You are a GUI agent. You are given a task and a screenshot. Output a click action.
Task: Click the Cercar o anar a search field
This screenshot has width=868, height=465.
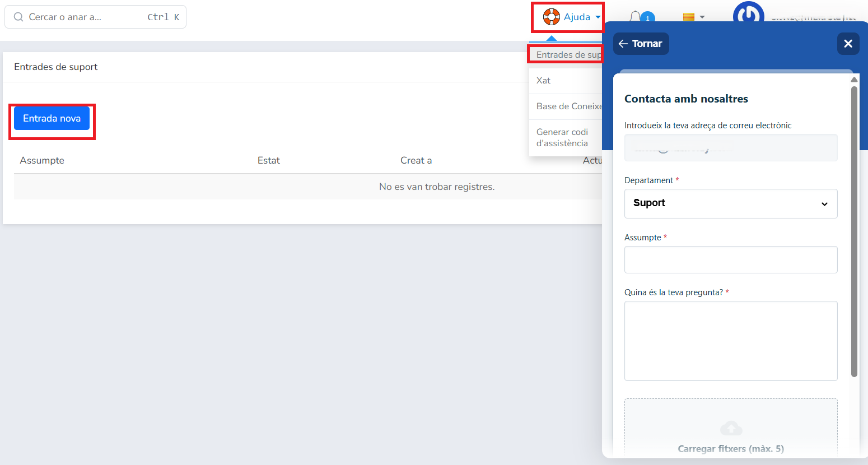click(95, 17)
